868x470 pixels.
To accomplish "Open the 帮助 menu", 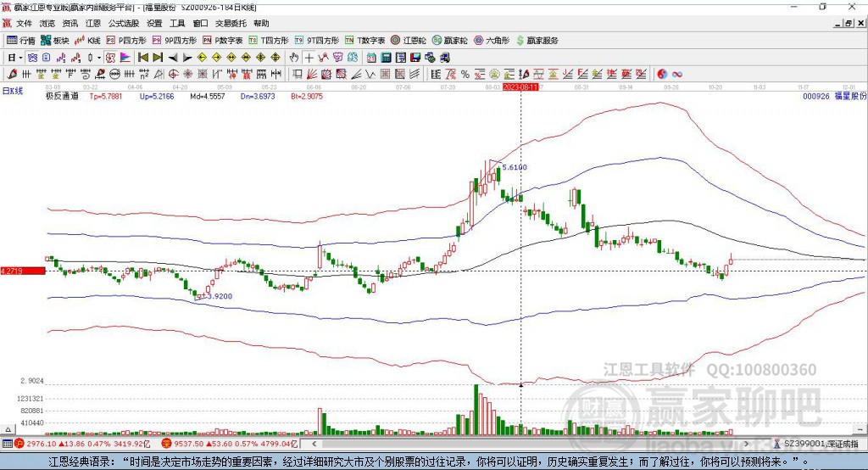I will coord(261,23).
